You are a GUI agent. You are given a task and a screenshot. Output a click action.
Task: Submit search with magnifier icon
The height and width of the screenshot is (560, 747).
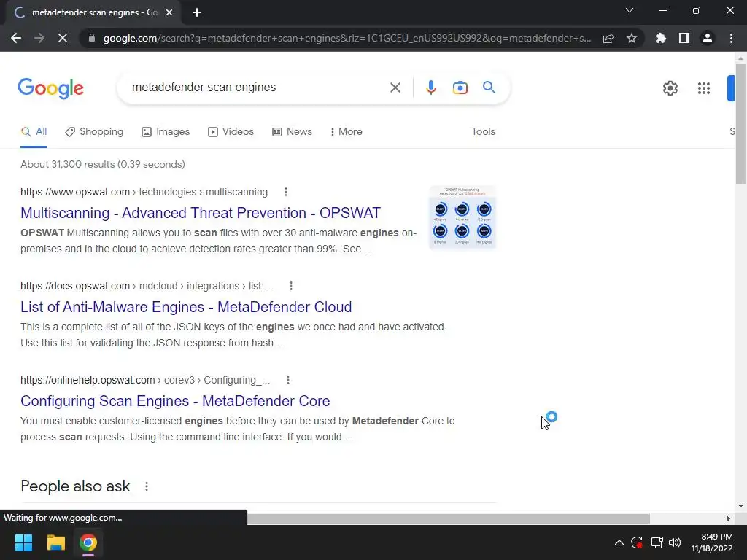click(x=489, y=87)
